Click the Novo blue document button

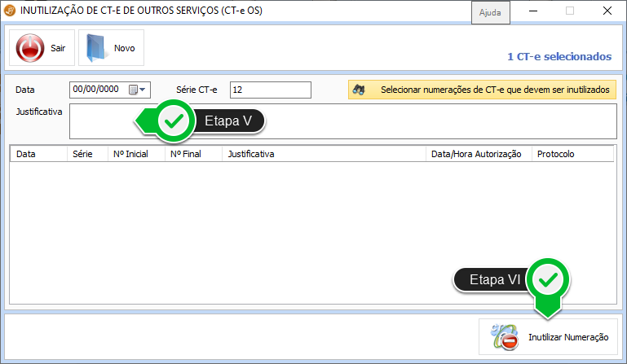[111, 48]
